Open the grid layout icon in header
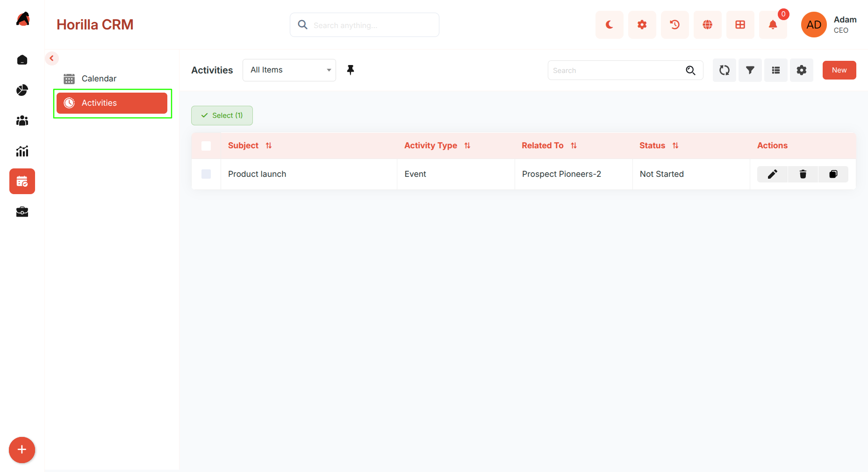This screenshot has height=472, width=868. (740, 25)
